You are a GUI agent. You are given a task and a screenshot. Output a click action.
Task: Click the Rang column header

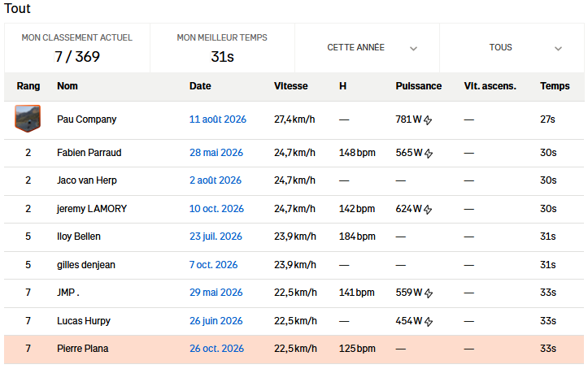(x=28, y=86)
